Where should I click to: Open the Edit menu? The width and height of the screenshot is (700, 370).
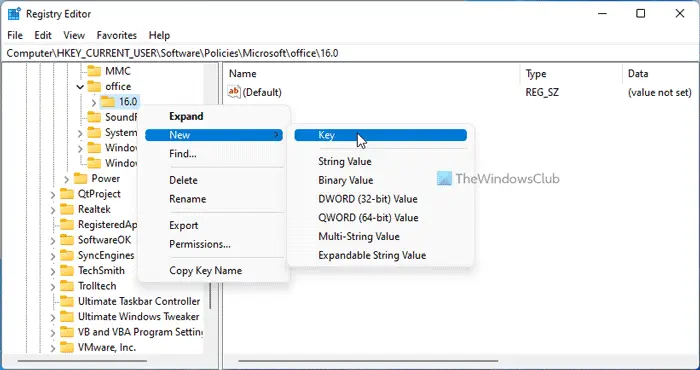pyautogui.click(x=43, y=35)
